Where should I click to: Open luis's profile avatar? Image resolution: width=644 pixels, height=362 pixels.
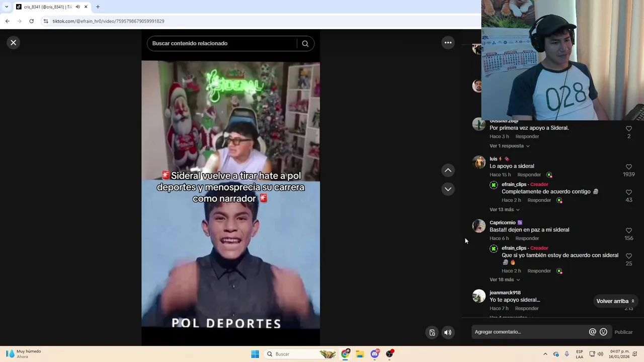pos(479,162)
